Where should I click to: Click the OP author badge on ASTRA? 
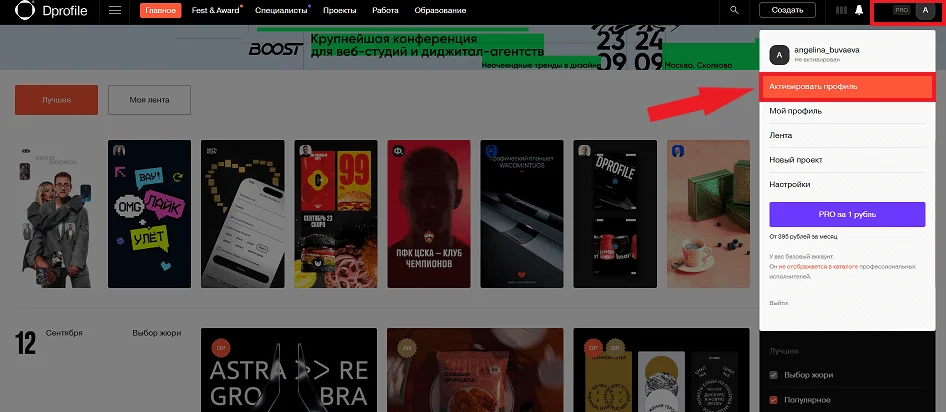click(220, 348)
